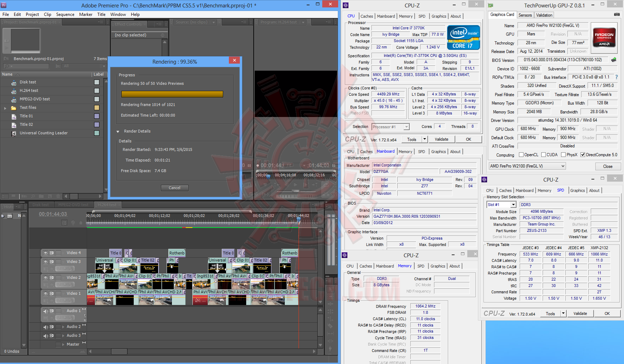Viewport: 624px width, 364px height.
Task: Cancel the video preview rendering
Action: pos(174,188)
